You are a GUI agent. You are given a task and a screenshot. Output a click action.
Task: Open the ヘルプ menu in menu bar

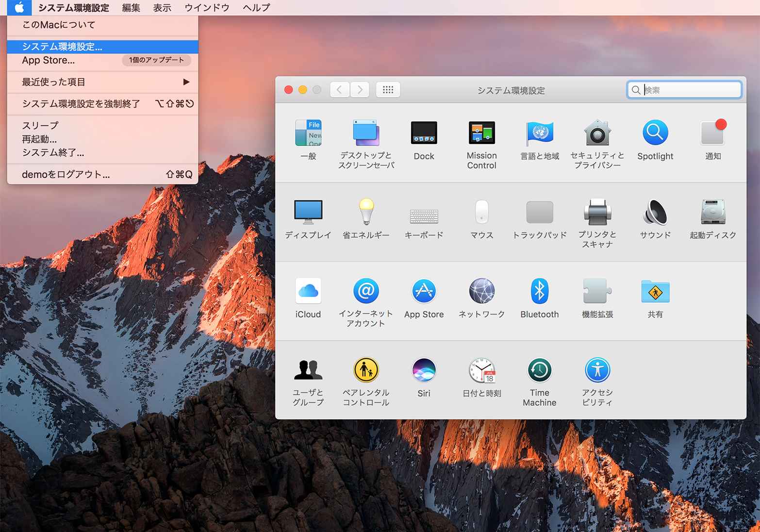256,7
